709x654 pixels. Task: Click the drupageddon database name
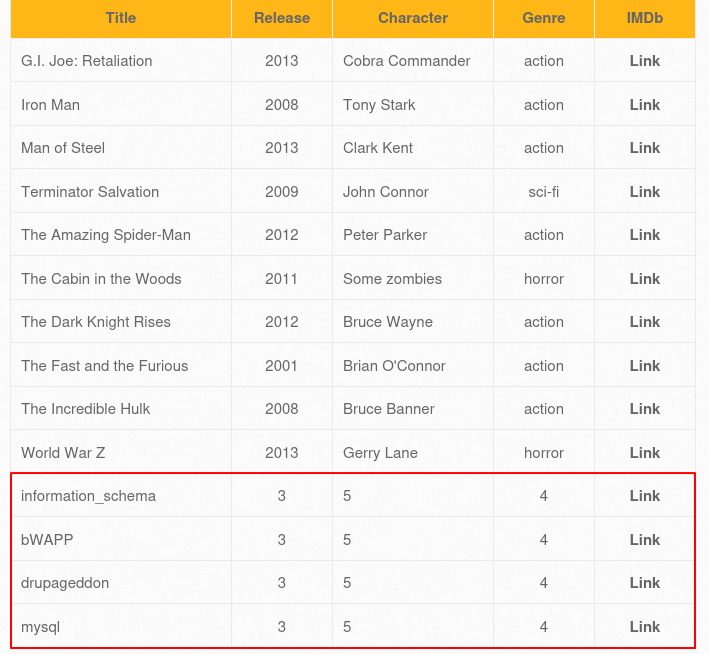click(x=65, y=583)
